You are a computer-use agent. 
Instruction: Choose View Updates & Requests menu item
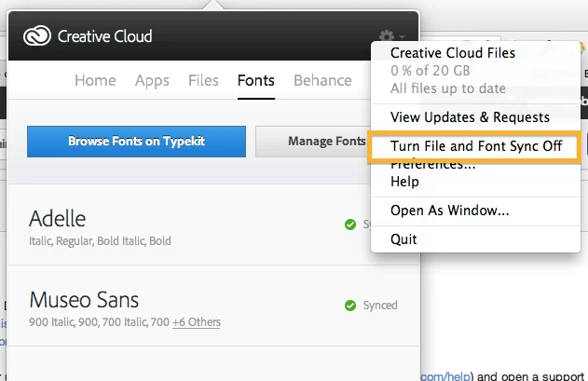470,117
